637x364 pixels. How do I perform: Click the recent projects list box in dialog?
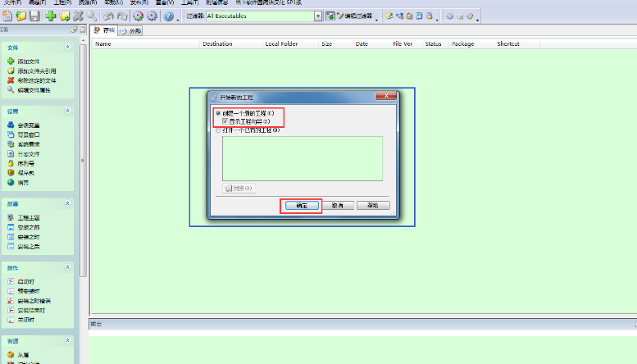(x=303, y=158)
